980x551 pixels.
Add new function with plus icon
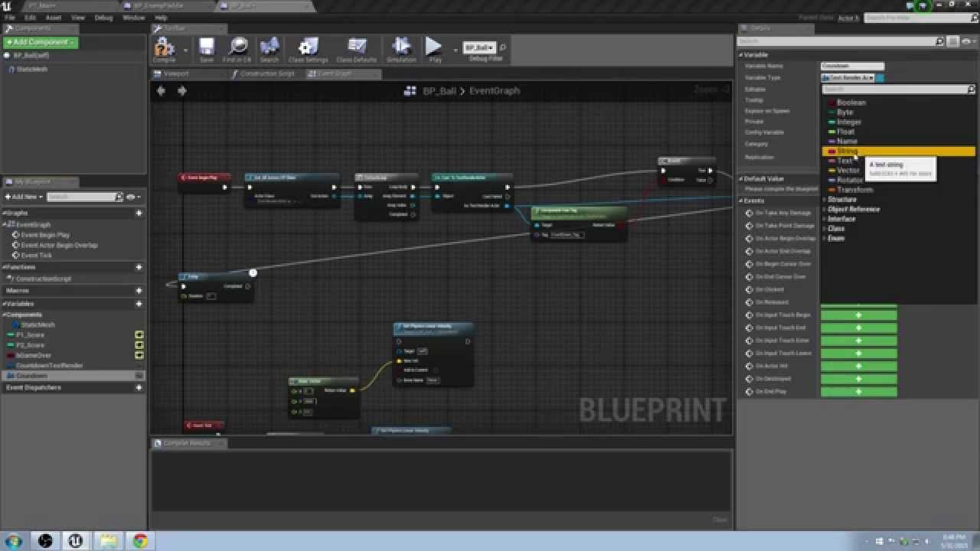tap(139, 267)
